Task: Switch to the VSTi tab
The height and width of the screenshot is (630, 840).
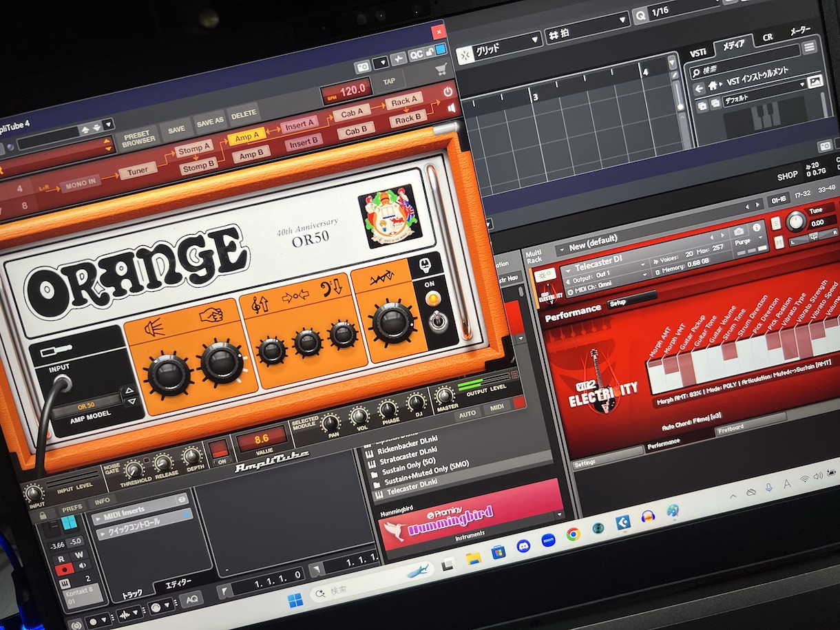Action: 698,53
